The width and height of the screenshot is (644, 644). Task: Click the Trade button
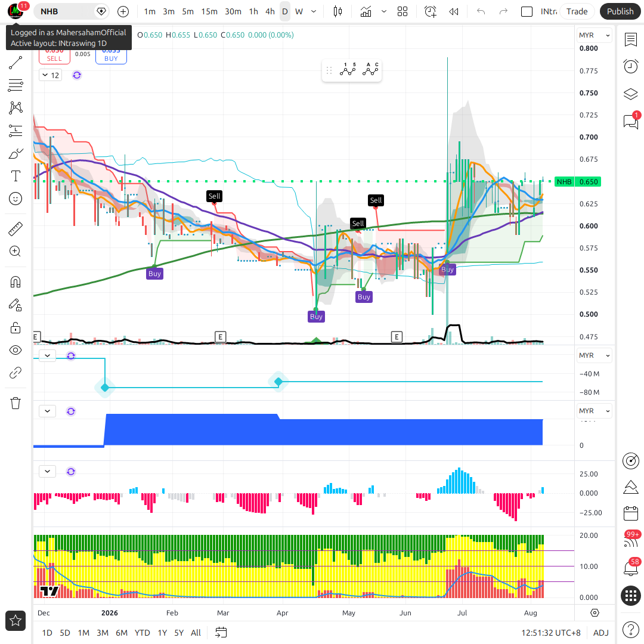tap(577, 11)
